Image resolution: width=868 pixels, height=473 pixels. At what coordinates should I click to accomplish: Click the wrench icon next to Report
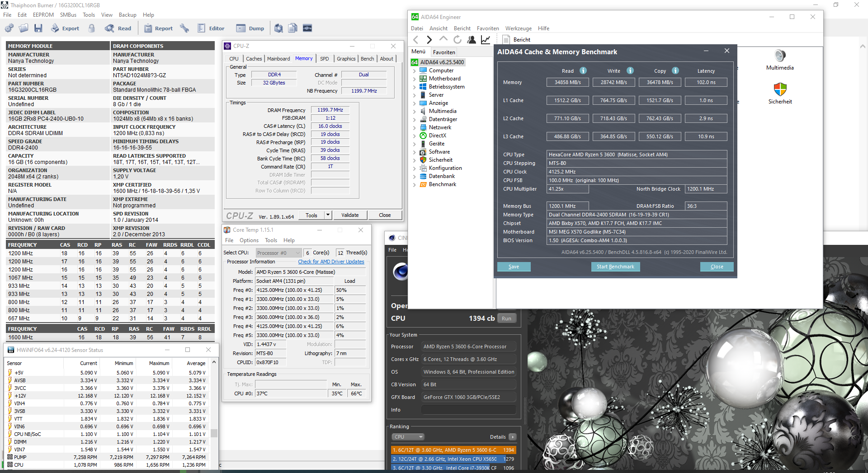184,28
